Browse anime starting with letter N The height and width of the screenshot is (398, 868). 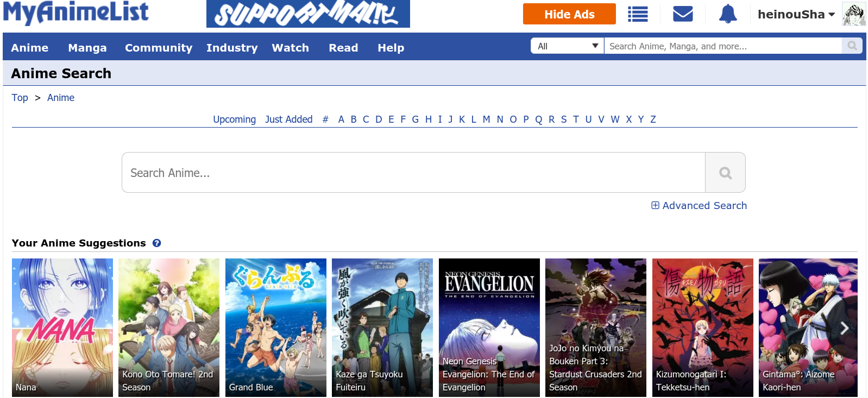[500, 119]
